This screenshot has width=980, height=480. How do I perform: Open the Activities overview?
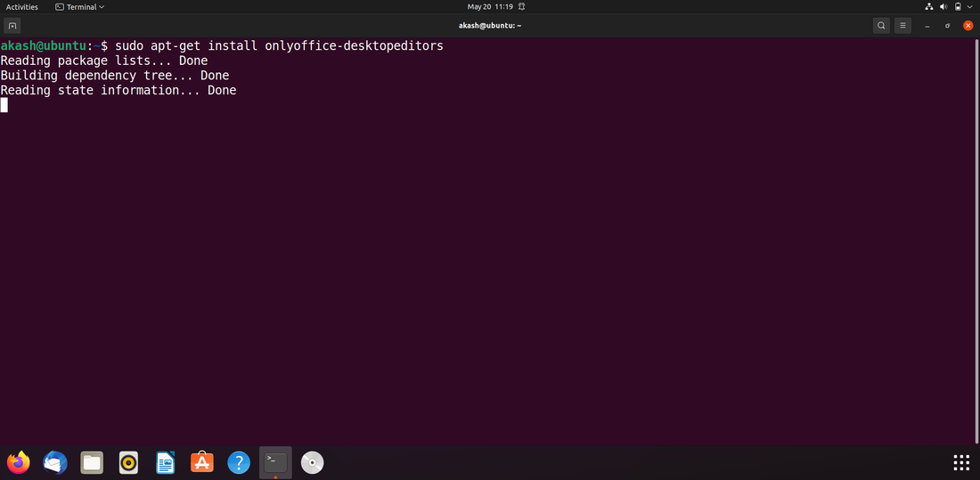(x=22, y=7)
